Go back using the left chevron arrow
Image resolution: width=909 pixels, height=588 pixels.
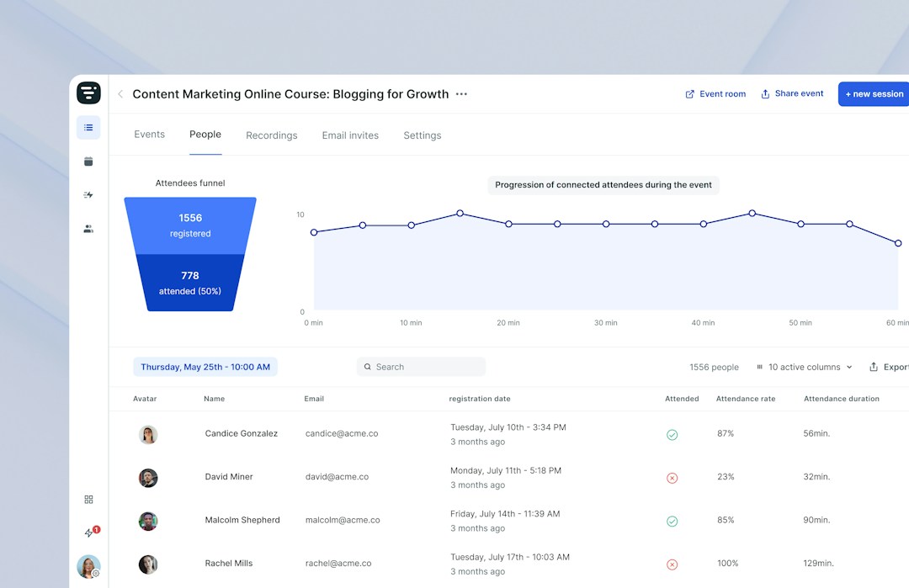tap(120, 94)
